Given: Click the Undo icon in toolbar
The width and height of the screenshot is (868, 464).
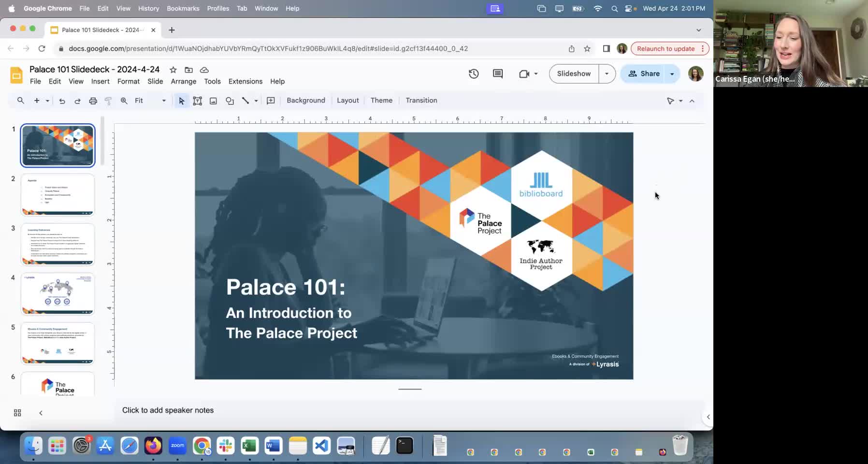Looking at the screenshot, I should coord(62,101).
